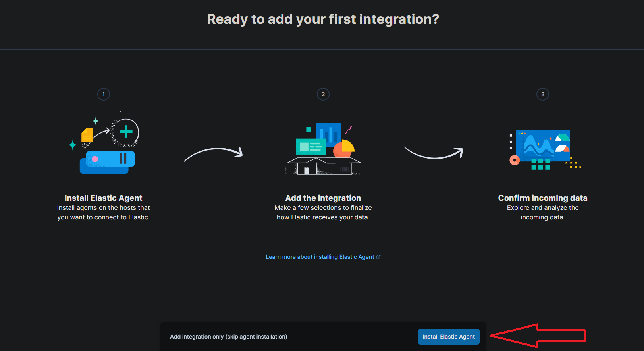Click the Add the integration step heading
Screen dimensions: 644x351
(x=323, y=198)
